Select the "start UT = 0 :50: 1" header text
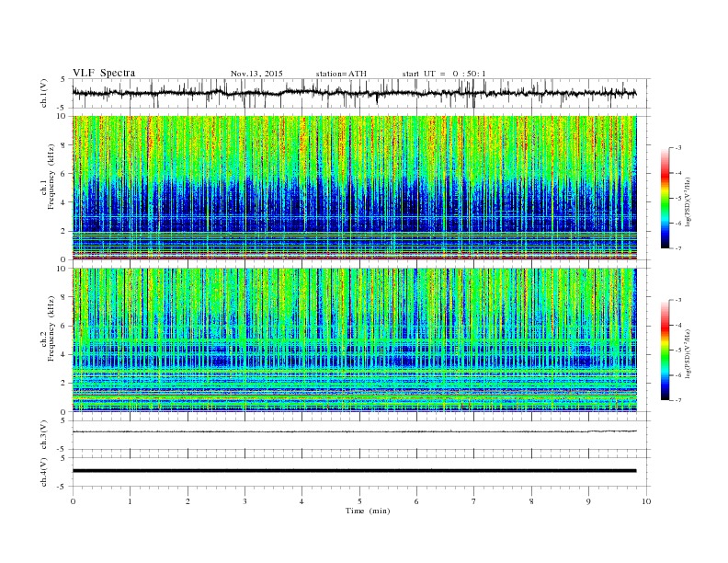This screenshot has width=728, height=563. 444,74
